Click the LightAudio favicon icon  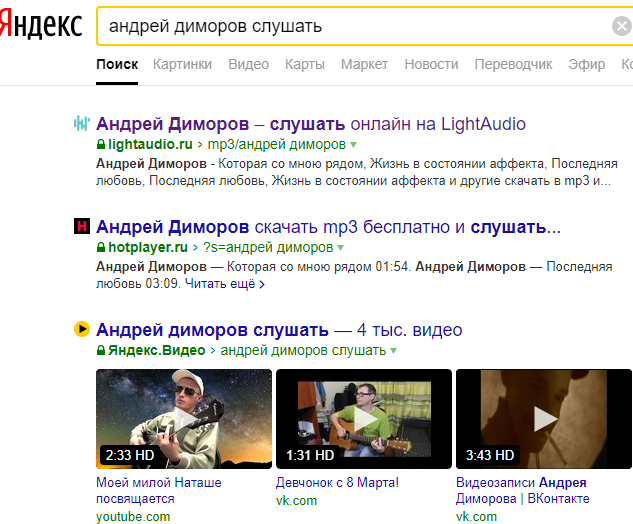[82, 123]
